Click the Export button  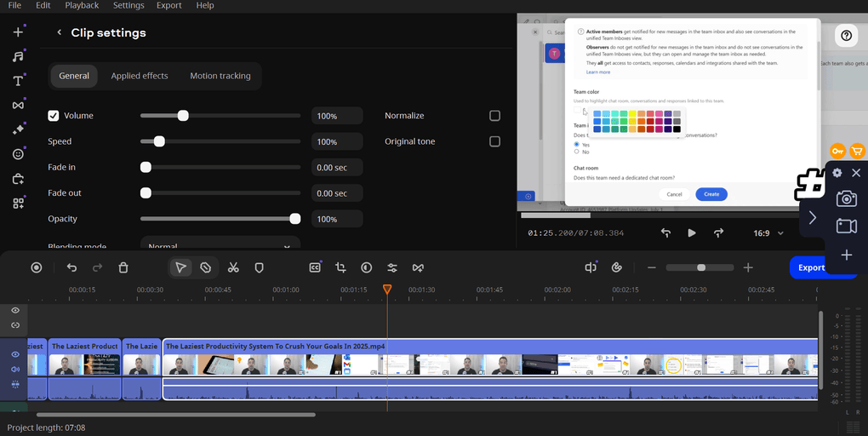(812, 267)
